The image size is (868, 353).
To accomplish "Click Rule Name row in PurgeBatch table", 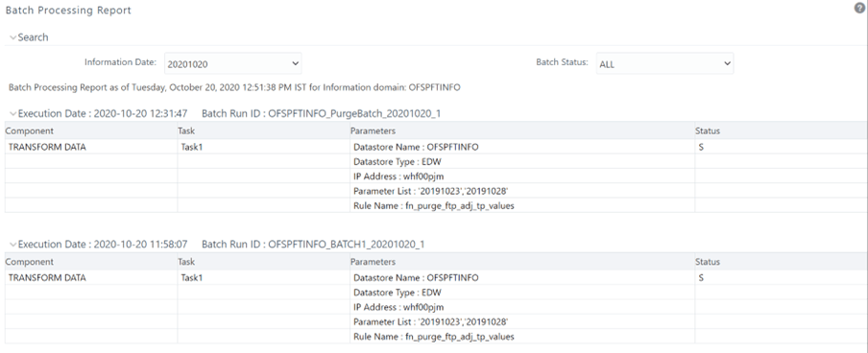I will pyautogui.click(x=433, y=206).
